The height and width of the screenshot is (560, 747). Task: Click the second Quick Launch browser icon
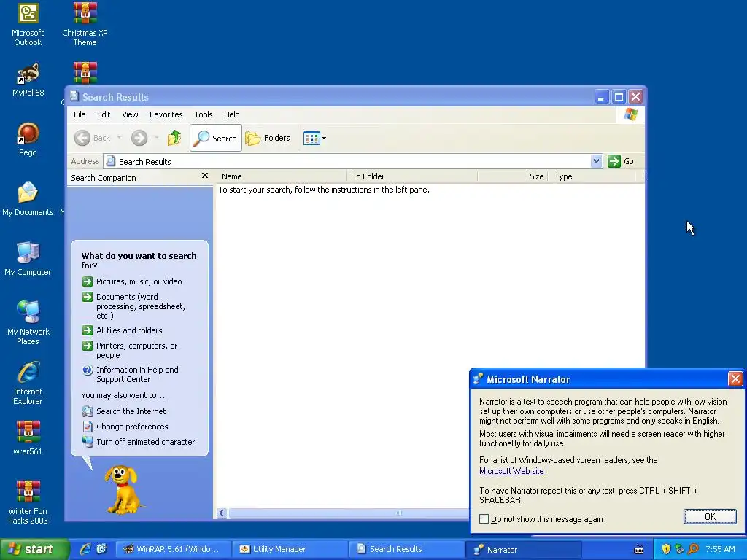102,549
